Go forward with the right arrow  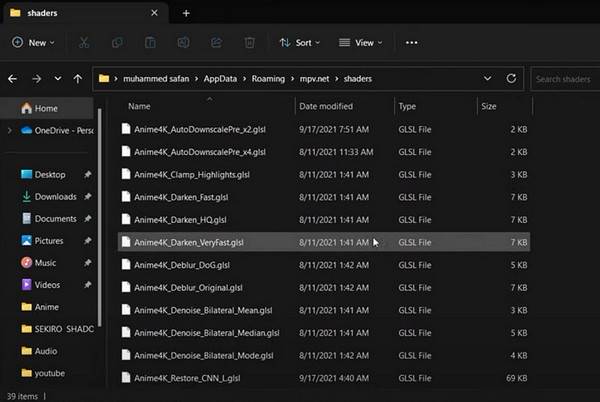point(37,79)
